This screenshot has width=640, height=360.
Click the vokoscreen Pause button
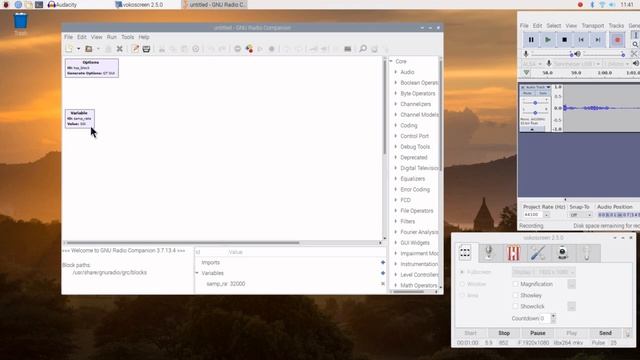[538, 333]
